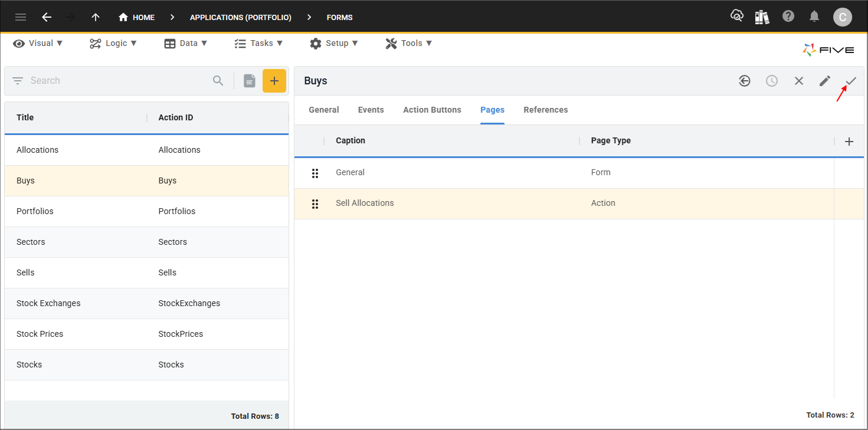Select the Allocations form row
Screen dimensions: 868x430
click(146, 150)
